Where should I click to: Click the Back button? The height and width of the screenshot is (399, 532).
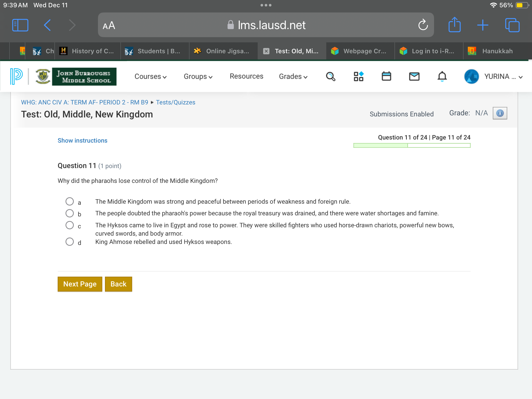pos(118,284)
